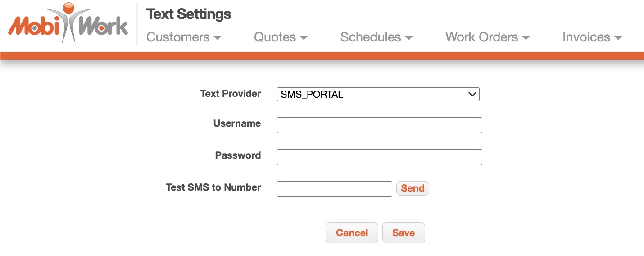Screen dimensions: 644x256
Task: Open the Customers menu
Action: click(x=178, y=37)
